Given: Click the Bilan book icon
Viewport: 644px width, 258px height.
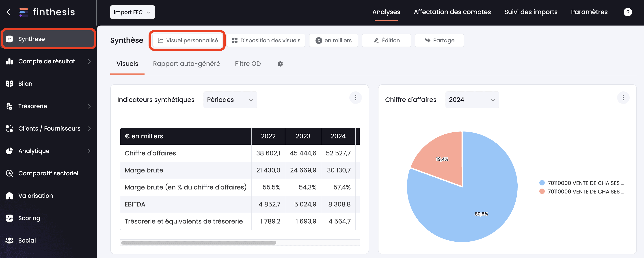Looking at the screenshot, I should (9, 84).
